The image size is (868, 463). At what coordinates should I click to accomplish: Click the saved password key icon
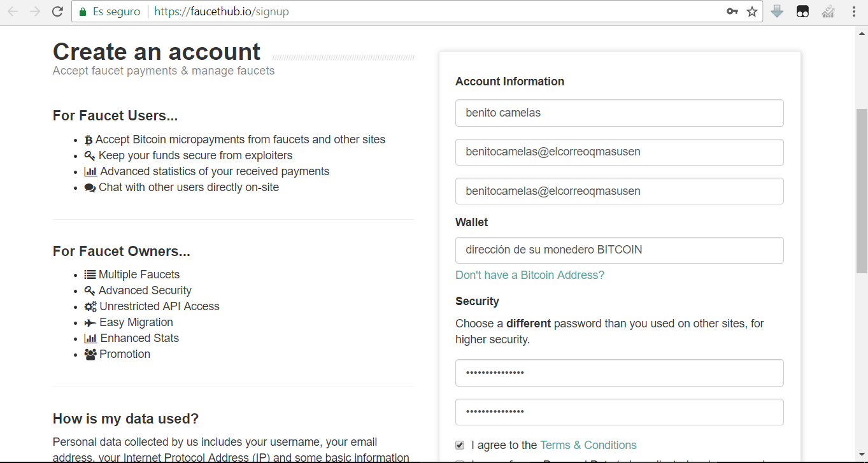click(x=732, y=11)
